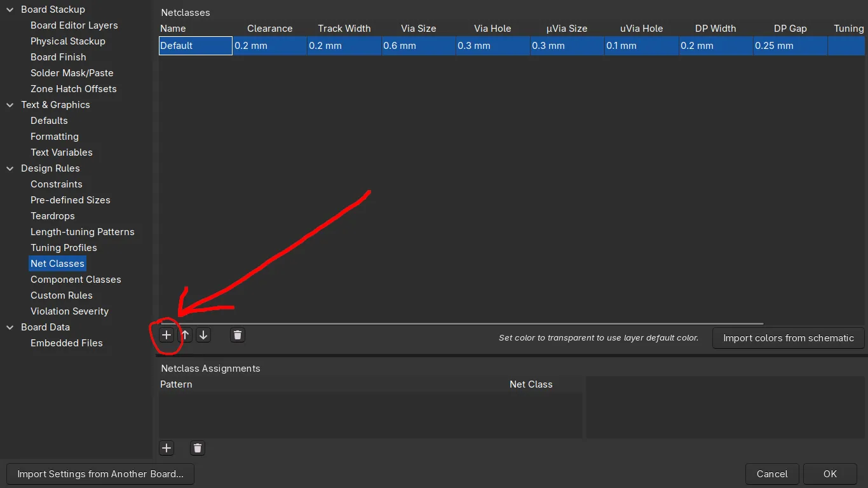Open Board Editor Layers page
Image resolution: width=868 pixels, height=488 pixels.
tap(74, 25)
